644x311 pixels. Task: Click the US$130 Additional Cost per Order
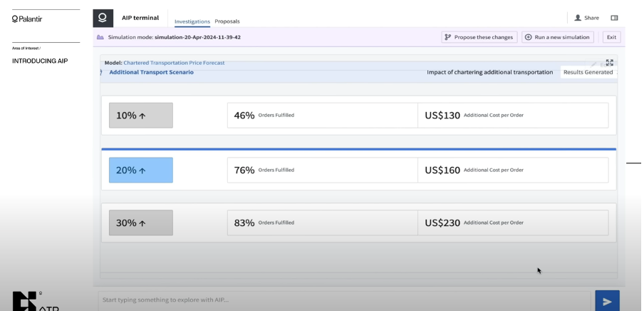tap(513, 115)
